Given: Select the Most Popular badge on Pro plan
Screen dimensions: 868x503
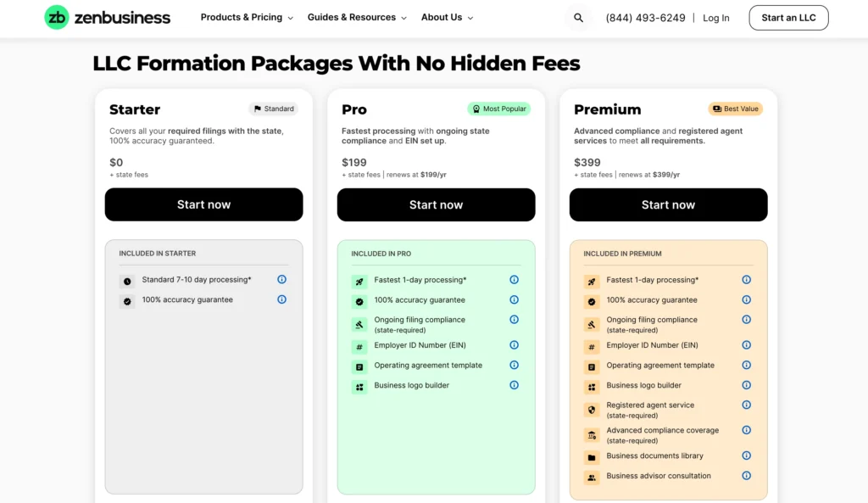Looking at the screenshot, I should 498,109.
